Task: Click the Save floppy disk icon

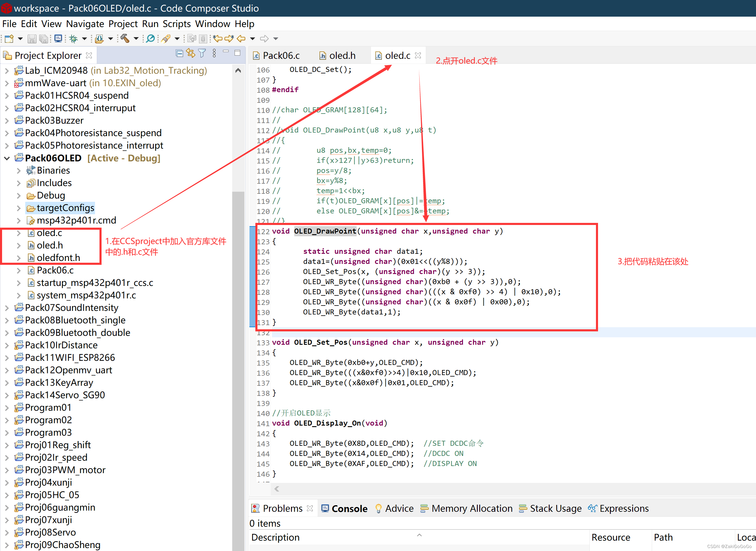Action: point(32,39)
